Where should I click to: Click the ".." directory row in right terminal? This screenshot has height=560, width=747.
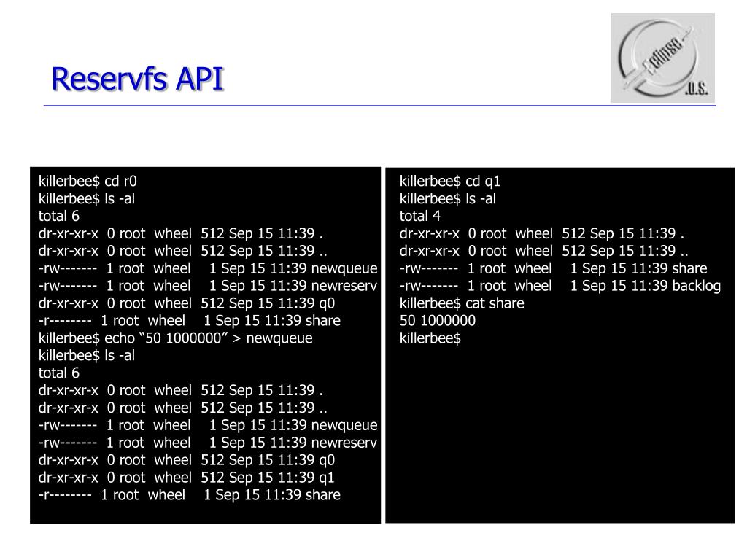pos(543,251)
